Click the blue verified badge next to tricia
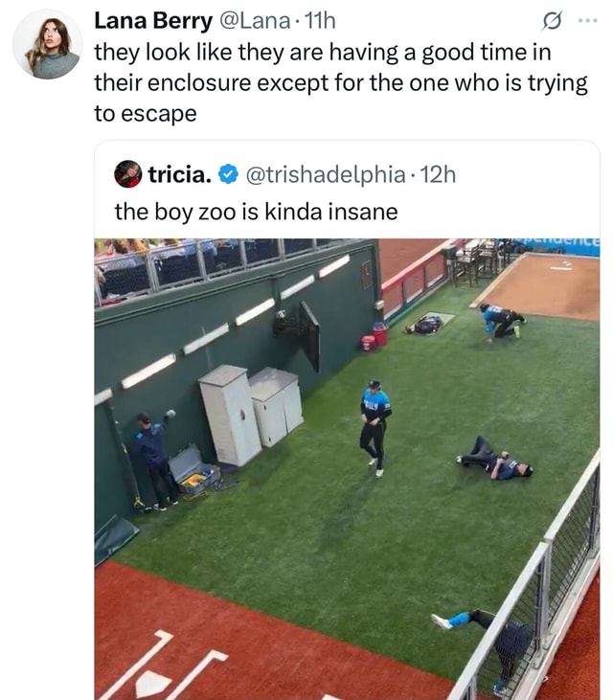The image size is (613, 700). 228,174
